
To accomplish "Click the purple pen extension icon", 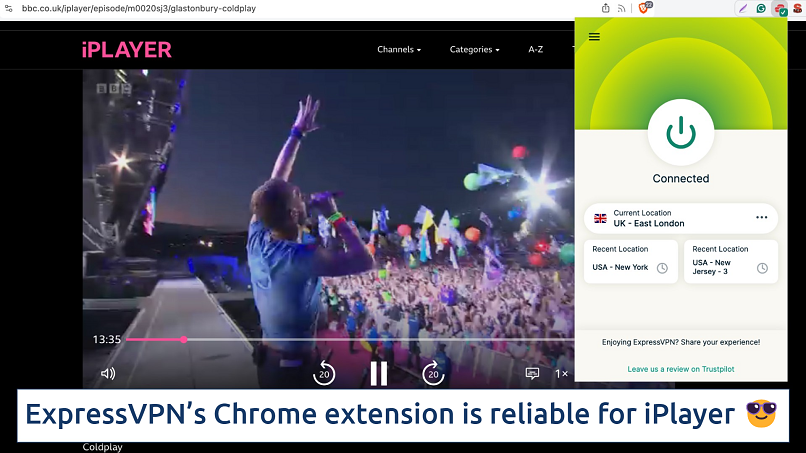I will 743,8.
